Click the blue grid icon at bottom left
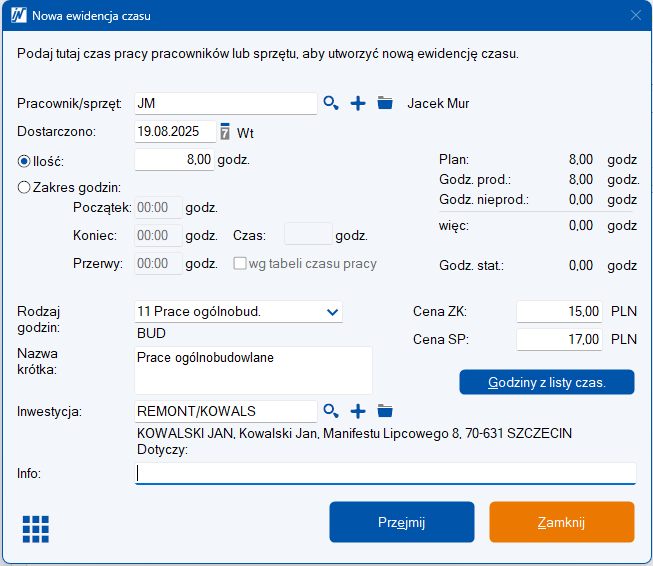The image size is (653, 566). click(x=35, y=528)
